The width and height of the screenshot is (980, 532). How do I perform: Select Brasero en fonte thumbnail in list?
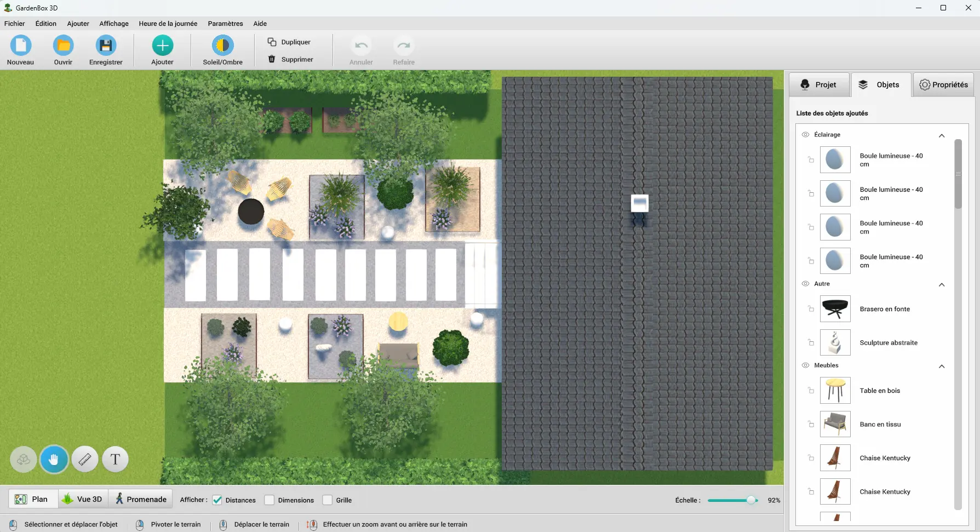(835, 309)
